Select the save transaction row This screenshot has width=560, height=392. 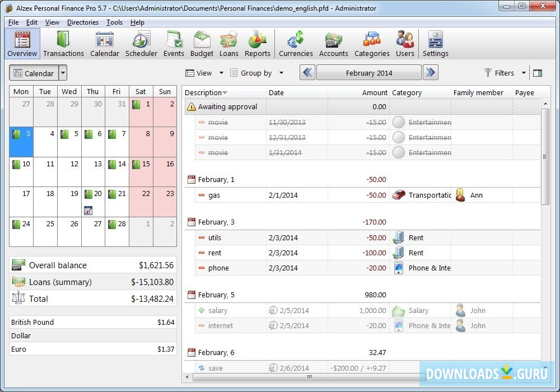[368, 368]
